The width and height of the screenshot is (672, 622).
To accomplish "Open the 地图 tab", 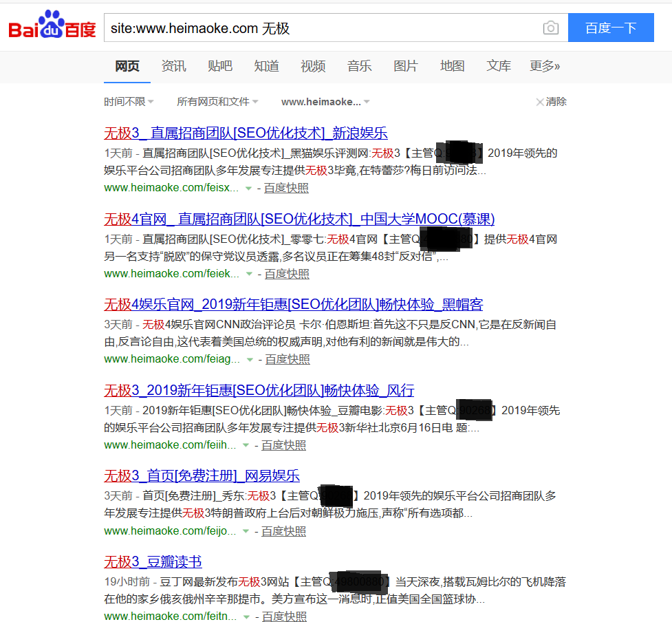I will (452, 66).
